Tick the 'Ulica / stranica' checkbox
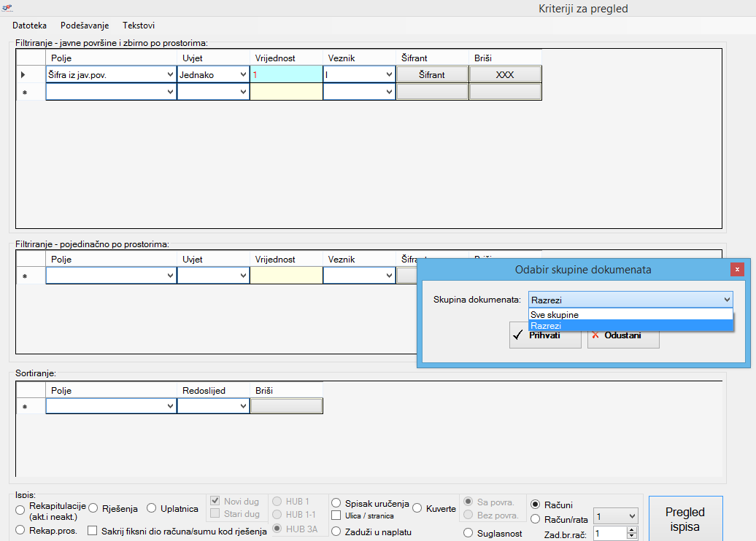 336,515
